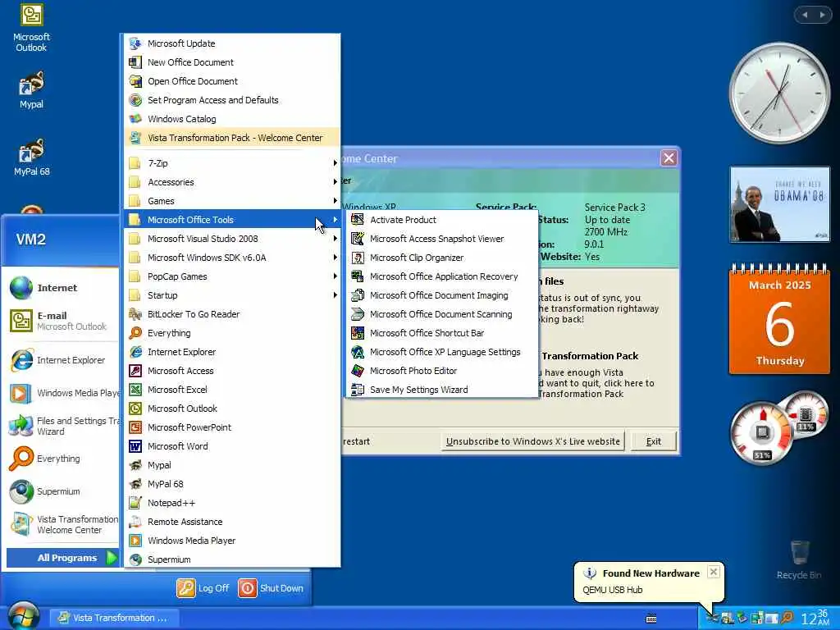
Task: Select Everything in All Programs list
Action: point(232,333)
